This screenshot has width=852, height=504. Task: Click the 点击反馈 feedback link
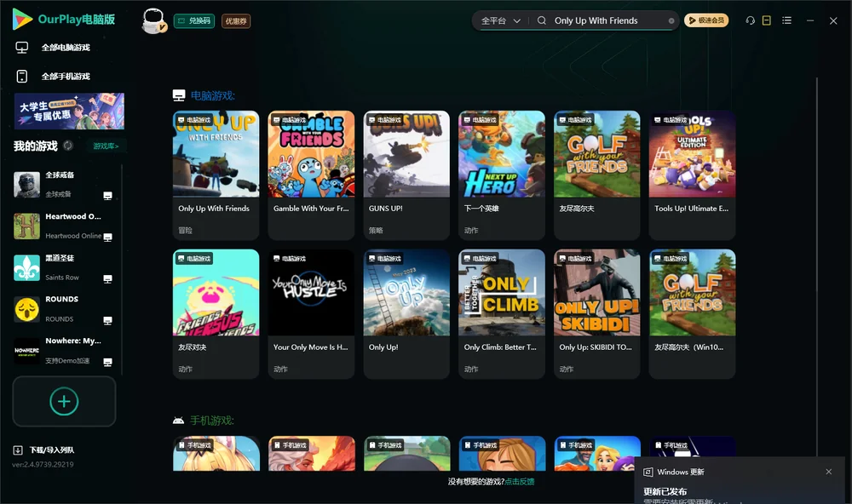click(520, 481)
